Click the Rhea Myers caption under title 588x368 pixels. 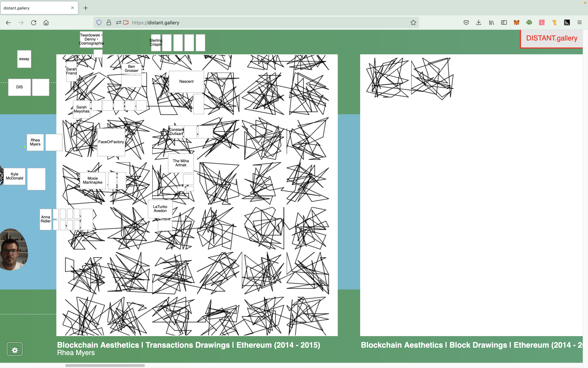tap(76, 353)
